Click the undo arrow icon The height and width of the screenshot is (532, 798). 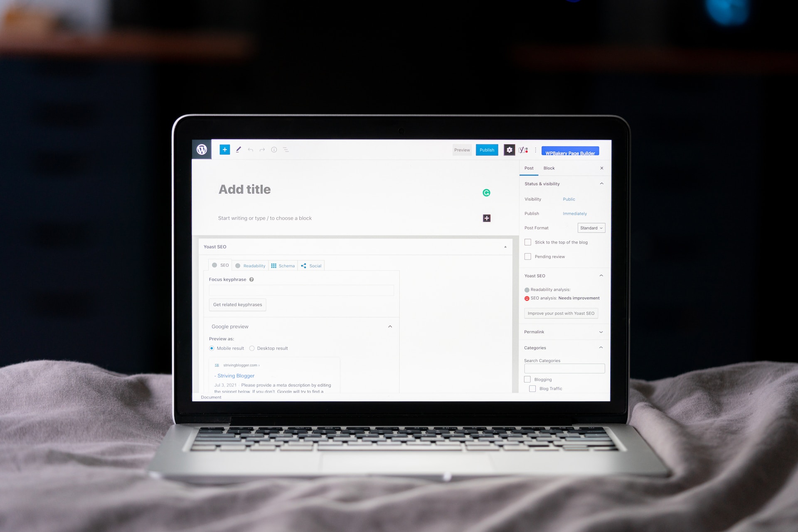[250, 149]
